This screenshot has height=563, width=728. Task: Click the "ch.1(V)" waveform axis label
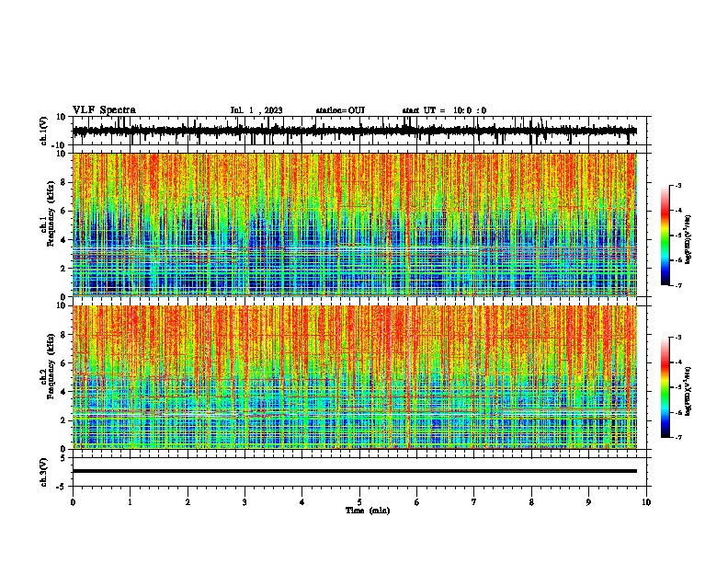[44, 131]
